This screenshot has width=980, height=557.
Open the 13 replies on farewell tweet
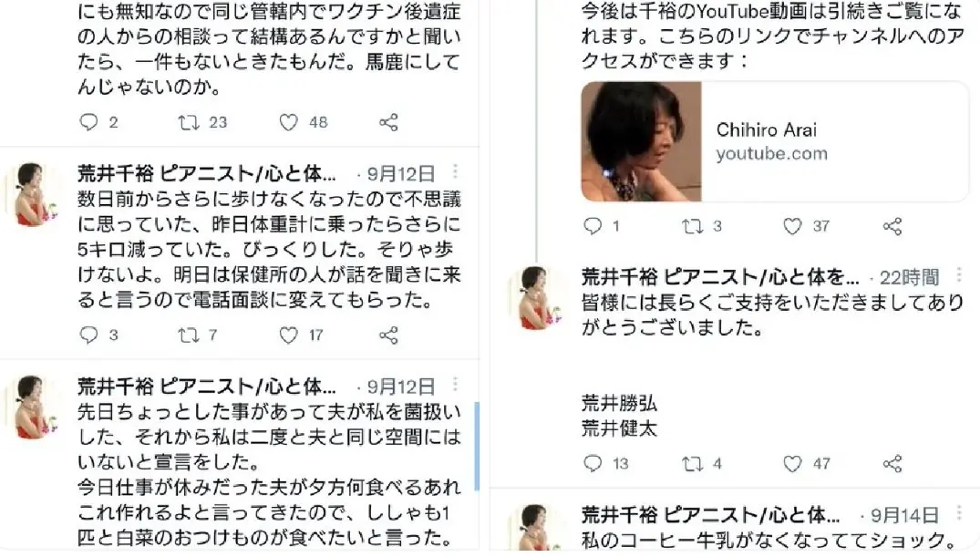pos(592,464)
